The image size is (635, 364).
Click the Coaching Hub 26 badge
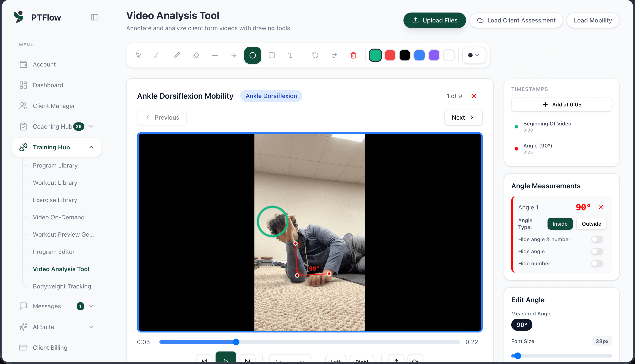[x=79, y=127]
